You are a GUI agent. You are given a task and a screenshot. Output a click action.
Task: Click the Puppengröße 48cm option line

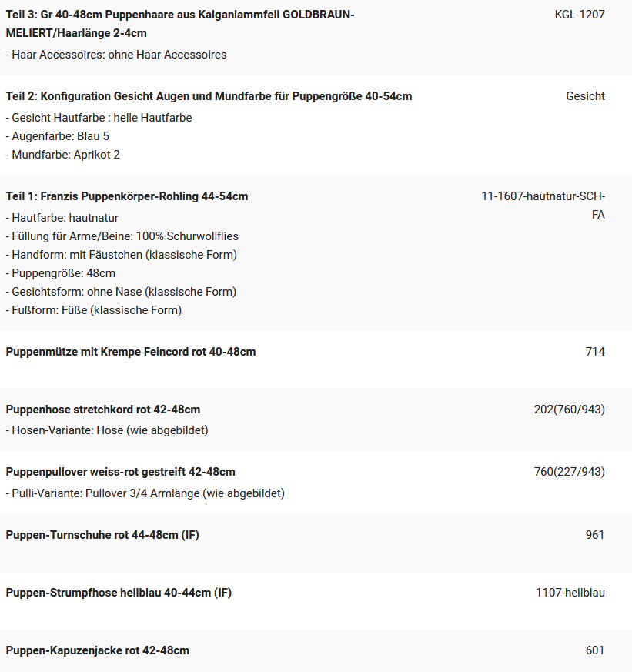click(x=60, y=273)
